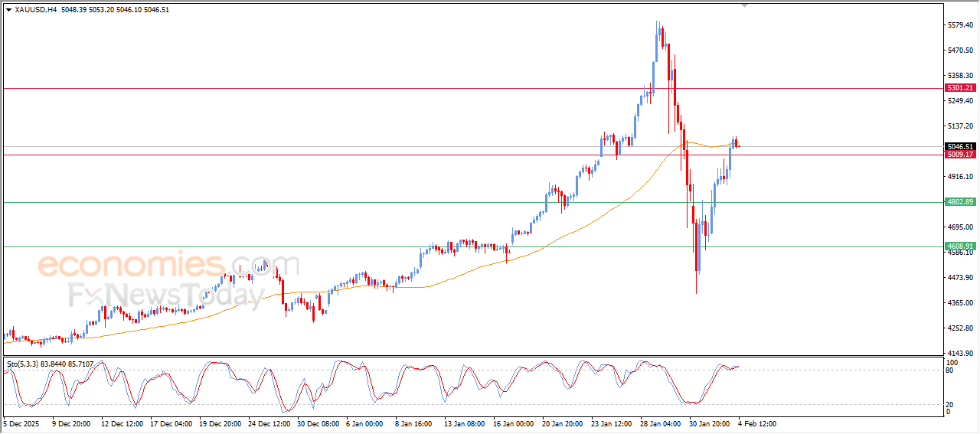Click the red 5301.21 level price tag
The height and width of the screenshot is (434, 980).
(959, 88)
